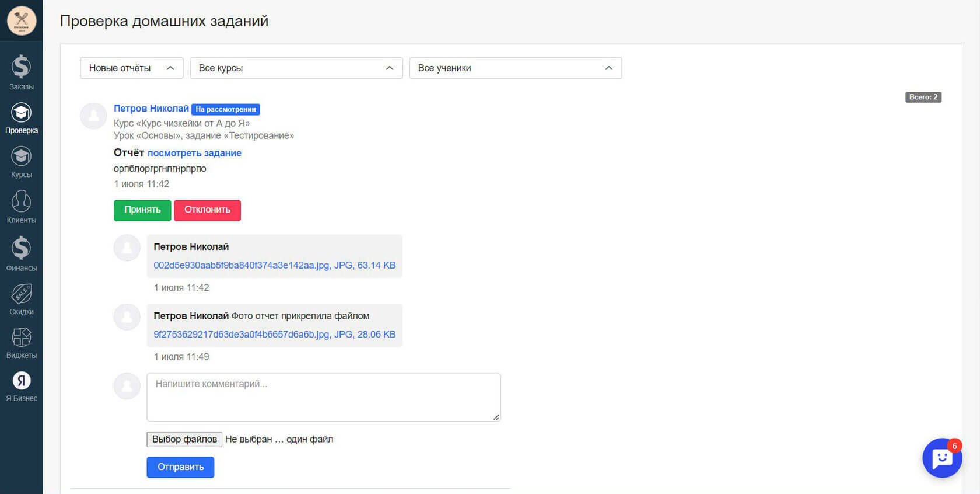
Task: Open the 9f2753629217 jpg attachment link
Action: tap(274, 335)
